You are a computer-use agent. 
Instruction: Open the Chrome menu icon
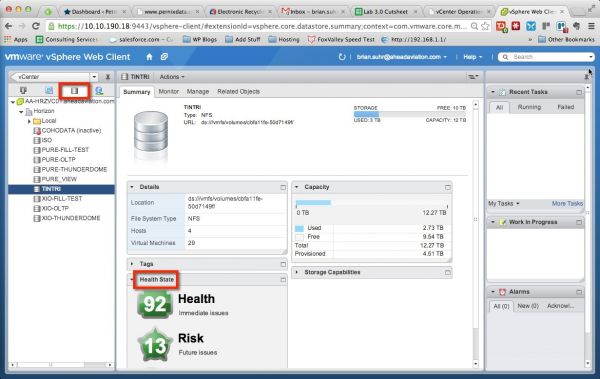[591, 26]
